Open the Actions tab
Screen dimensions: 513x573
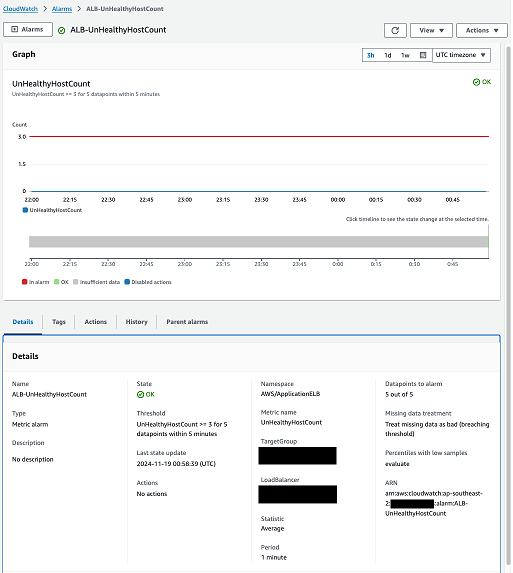pyautogui.click(x=95, y=322)
